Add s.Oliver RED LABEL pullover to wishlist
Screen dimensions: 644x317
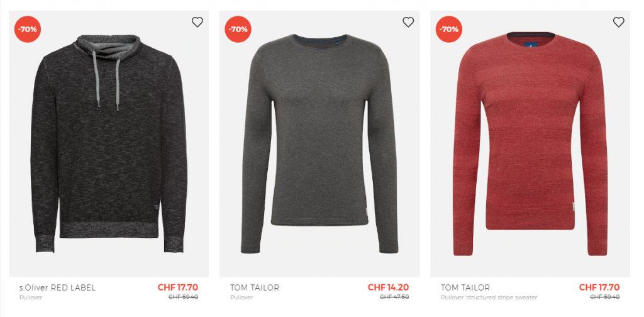coord(197,22)
